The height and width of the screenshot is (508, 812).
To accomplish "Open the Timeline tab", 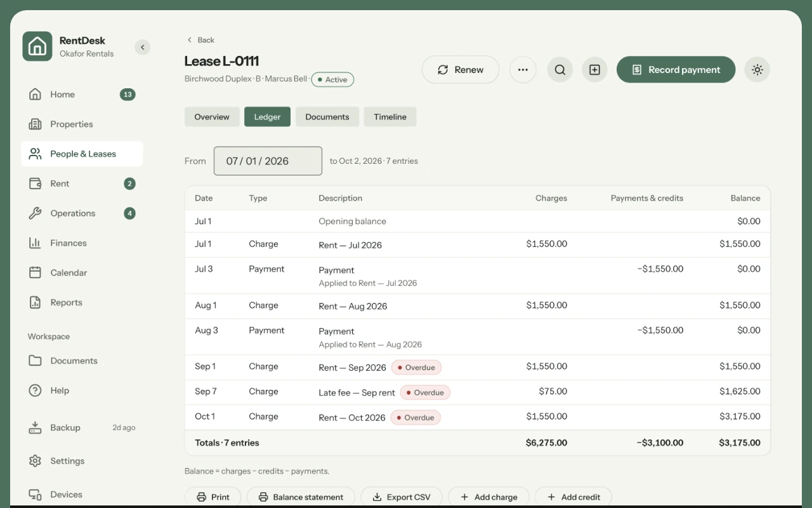I will 390,117.
